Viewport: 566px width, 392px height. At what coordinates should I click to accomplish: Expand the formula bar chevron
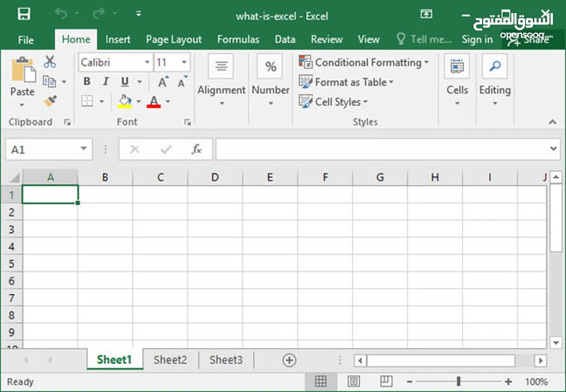pyautogui.click(x=553, y=149)
